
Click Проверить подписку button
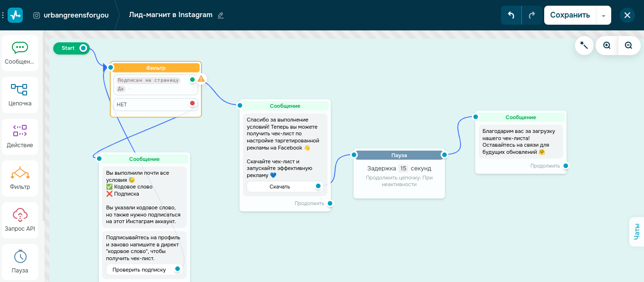click(144, 270)
